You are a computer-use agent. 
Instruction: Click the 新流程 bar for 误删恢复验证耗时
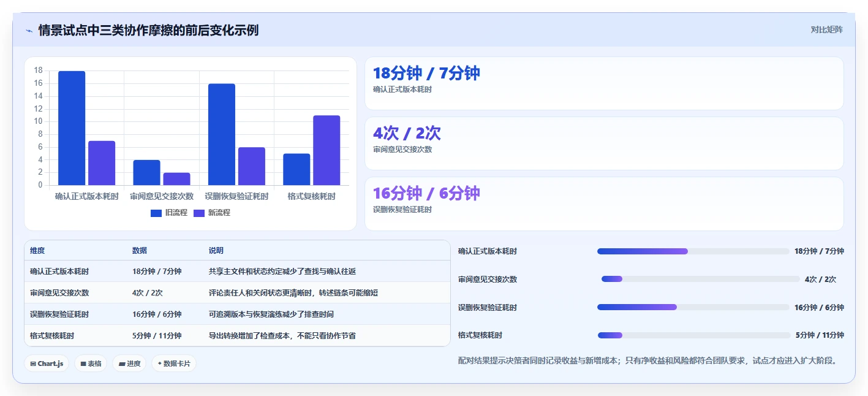tap(252, 166)
